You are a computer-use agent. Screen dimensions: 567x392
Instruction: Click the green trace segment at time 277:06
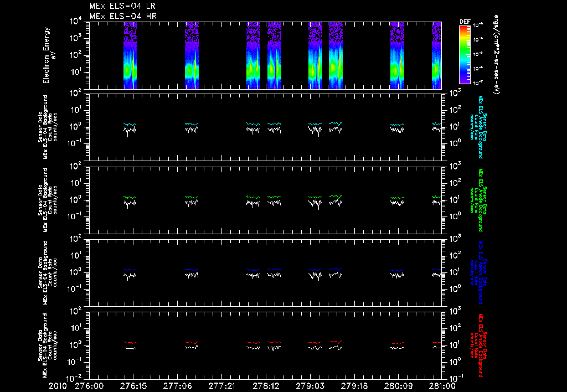(x=191, y=197)
